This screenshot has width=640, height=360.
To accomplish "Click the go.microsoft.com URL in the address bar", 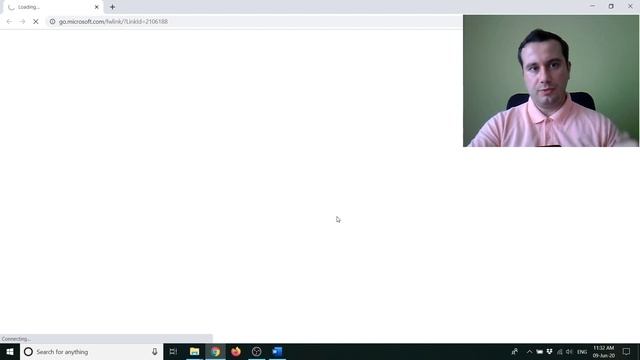I will click(x=113, y=22).
